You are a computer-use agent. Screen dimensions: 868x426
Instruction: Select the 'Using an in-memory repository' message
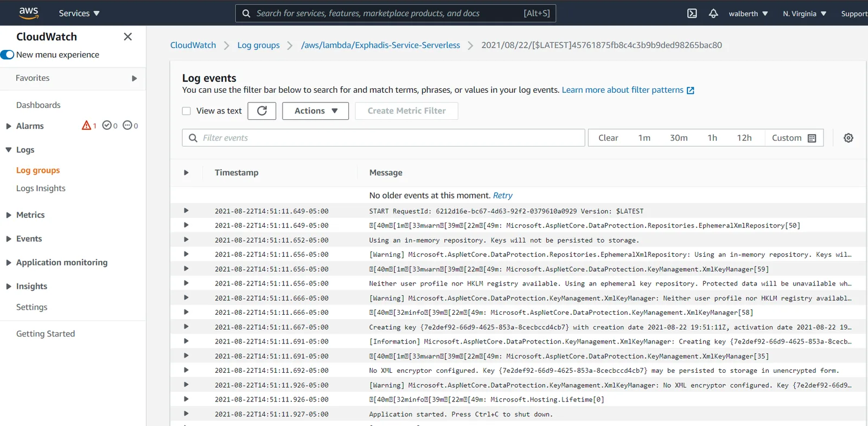(x=504, y=240)
